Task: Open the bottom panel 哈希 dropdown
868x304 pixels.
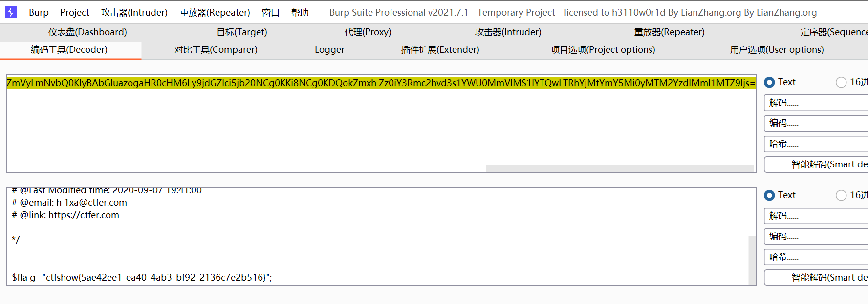Action: coord(816,257)
